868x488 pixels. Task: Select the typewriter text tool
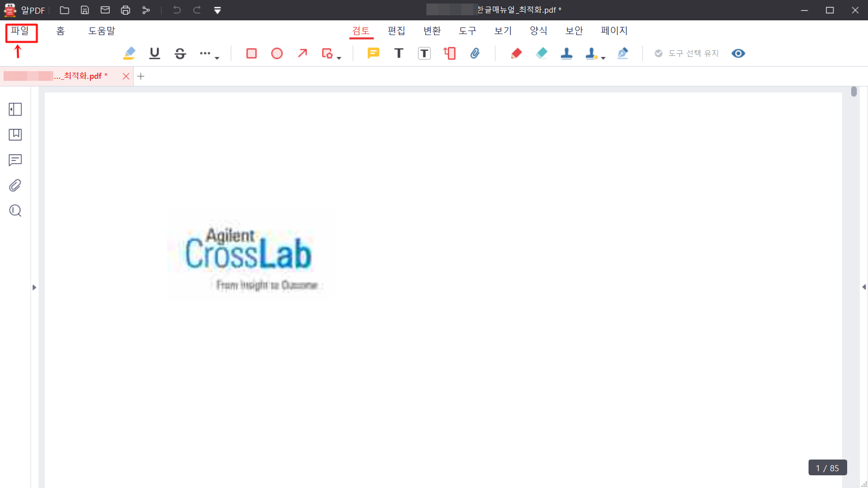[x=399, y=53]
